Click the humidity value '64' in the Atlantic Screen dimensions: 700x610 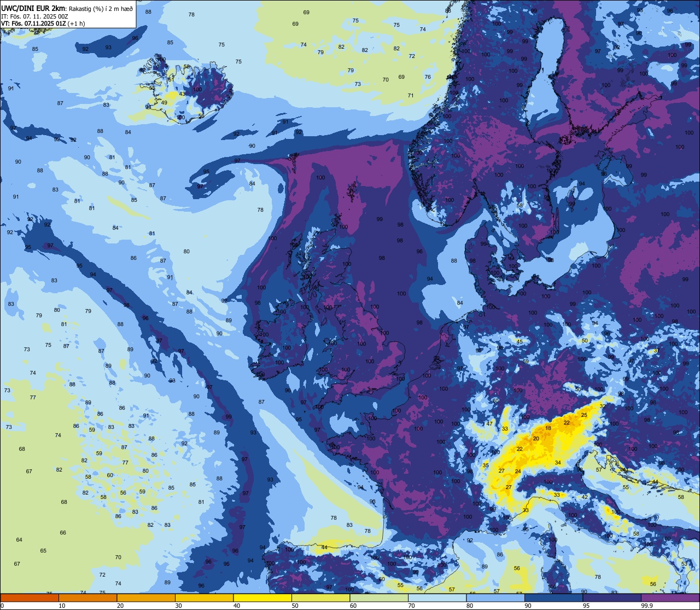(19, 540)
